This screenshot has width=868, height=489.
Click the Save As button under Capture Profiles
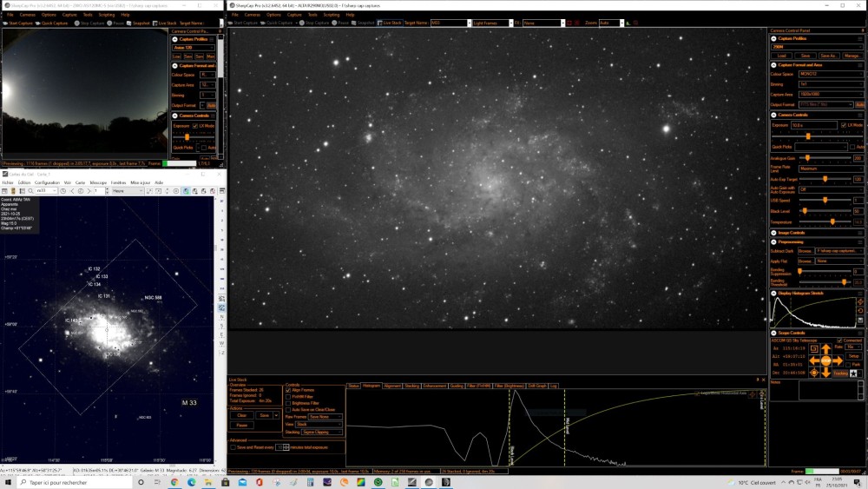[x=828, y=56]
